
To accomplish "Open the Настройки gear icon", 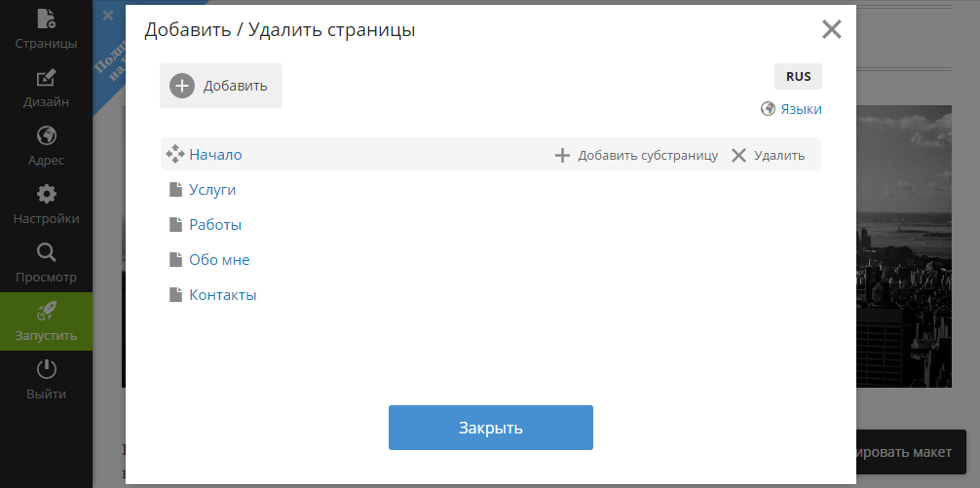I will (46, 194).
